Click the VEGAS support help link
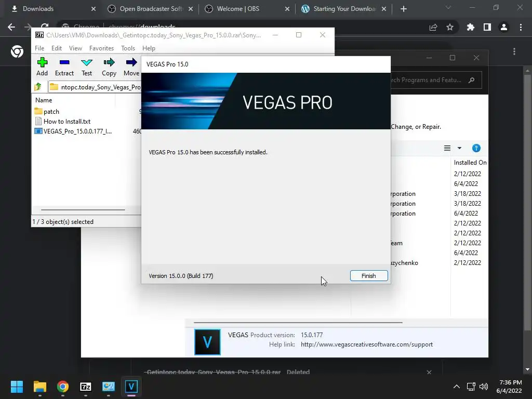532x399 pixels. pyautogui.click(x=367, y=344)
